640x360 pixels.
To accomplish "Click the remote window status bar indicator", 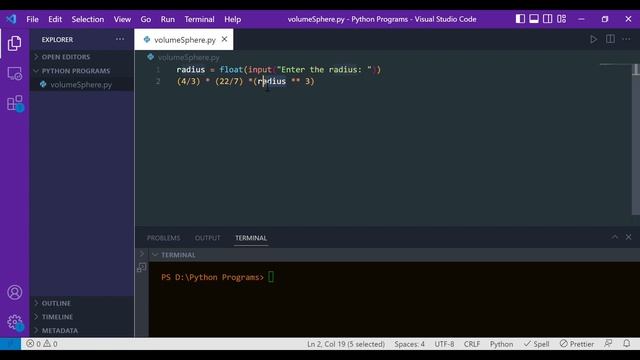I will [10, 344].
